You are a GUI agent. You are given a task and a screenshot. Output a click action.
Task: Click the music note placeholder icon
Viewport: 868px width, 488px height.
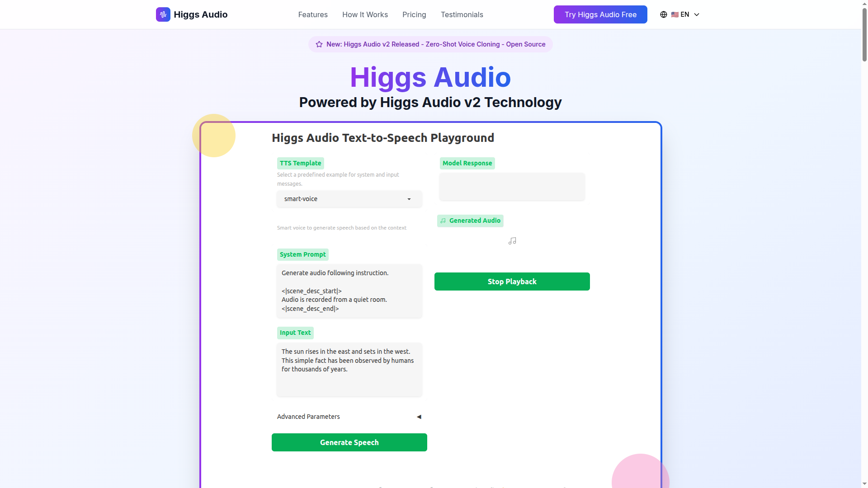(x=512, y=241)
